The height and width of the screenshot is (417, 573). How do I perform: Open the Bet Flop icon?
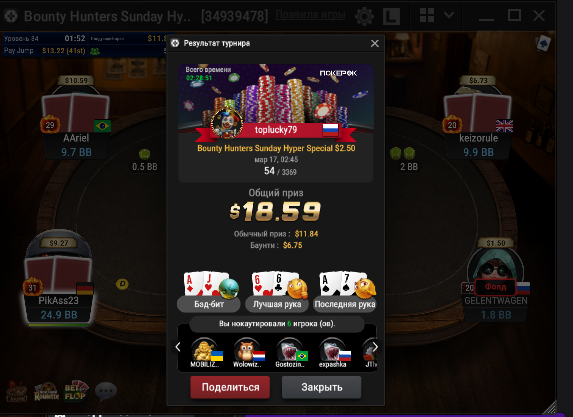coord(76,391)
